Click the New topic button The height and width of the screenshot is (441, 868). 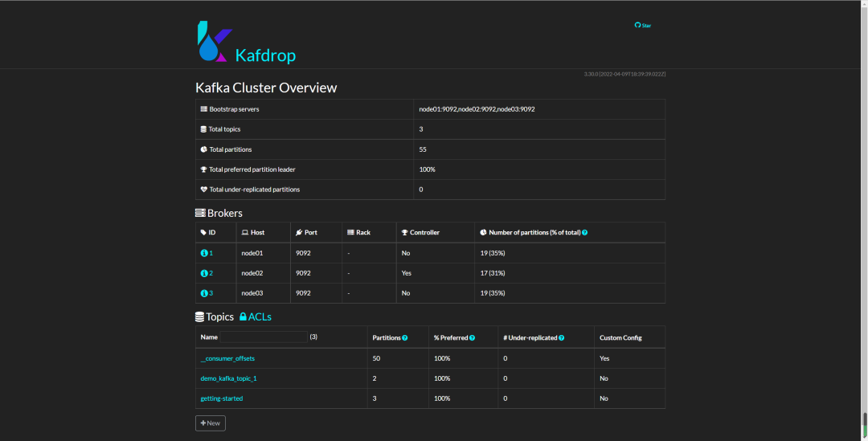[x=211, y=423]
